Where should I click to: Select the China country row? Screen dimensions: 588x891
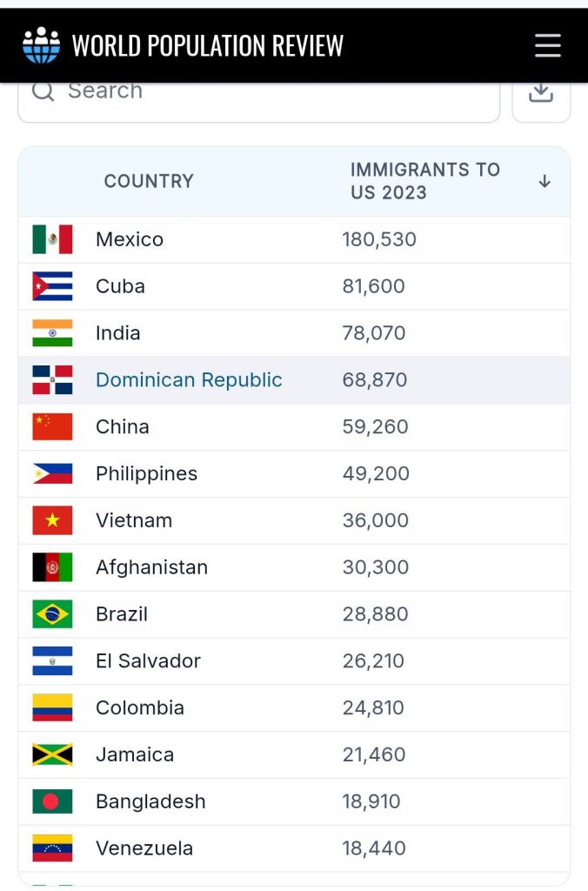coord(294,427)
